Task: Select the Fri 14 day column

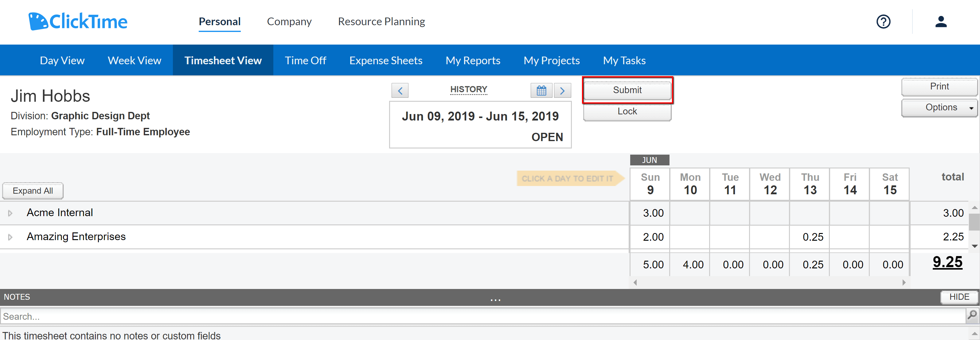Action: tap(850, 184)
